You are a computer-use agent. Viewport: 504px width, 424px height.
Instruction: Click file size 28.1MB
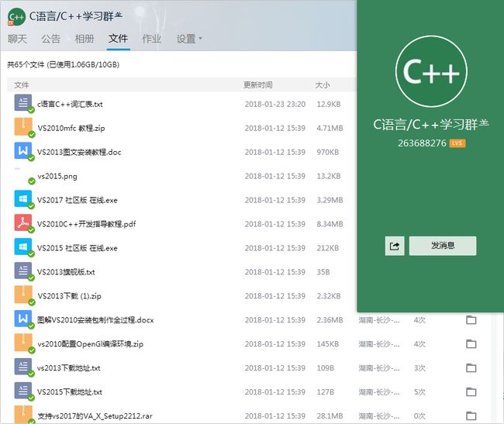pyautogui.click(x=330, y=416)
